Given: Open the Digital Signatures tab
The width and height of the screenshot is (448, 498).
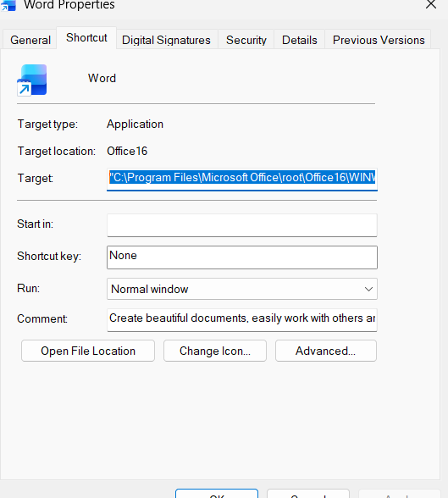Looking at the screenshot, I should tap(166, 40).
